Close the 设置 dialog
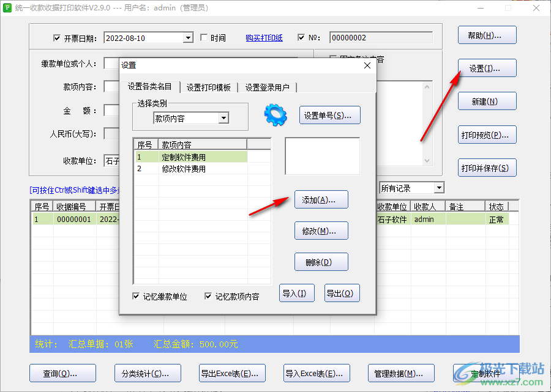Viewport: 551px width, 392px height. (x=367, y=65)
